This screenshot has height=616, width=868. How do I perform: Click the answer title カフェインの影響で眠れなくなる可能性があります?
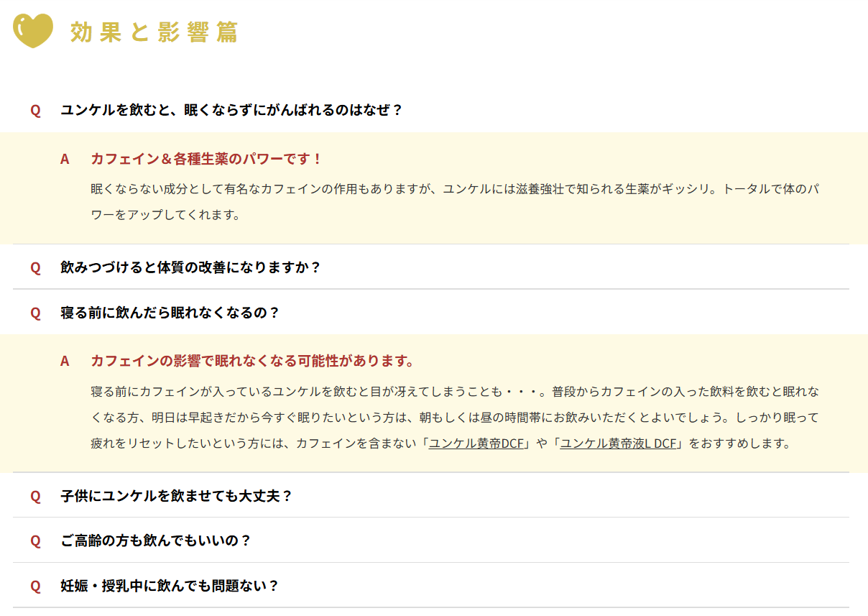pos(252,361)
